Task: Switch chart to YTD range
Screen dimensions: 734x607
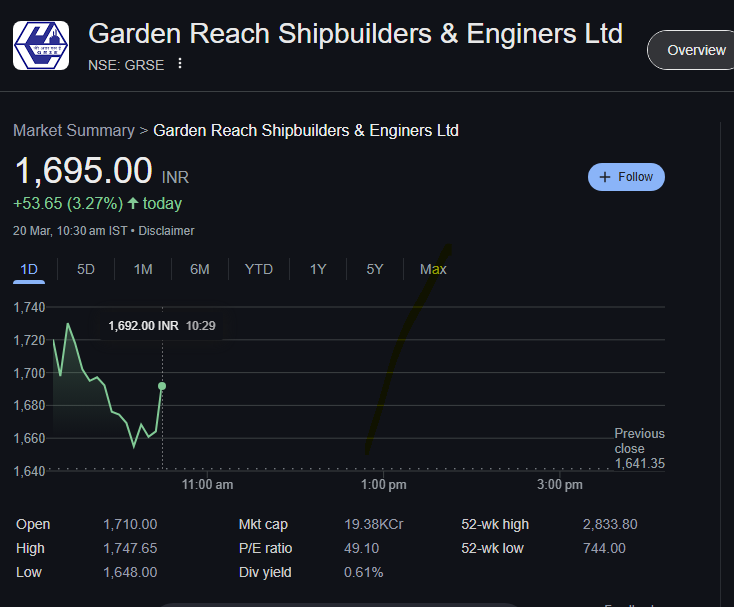Action: 259,270
